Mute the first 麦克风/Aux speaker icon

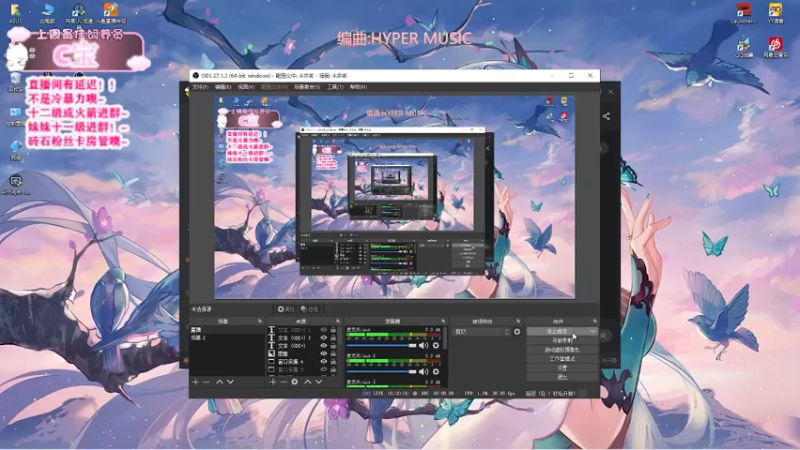click(423, 345)
